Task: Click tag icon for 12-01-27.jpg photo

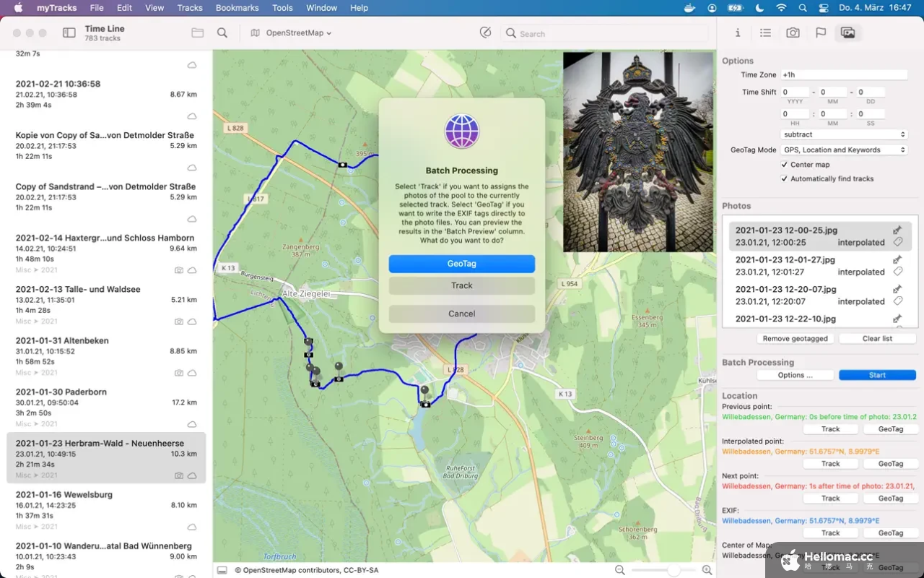Action: pos(897,272)
